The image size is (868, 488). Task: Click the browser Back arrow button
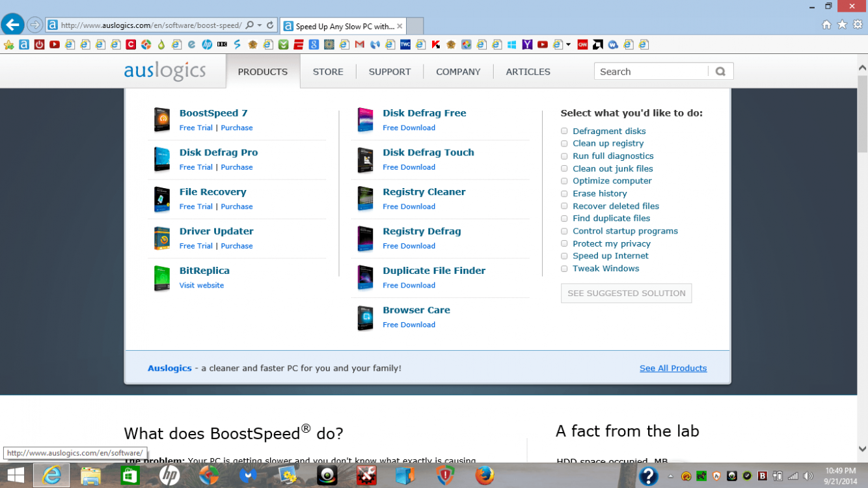click(x=12, y=25)
